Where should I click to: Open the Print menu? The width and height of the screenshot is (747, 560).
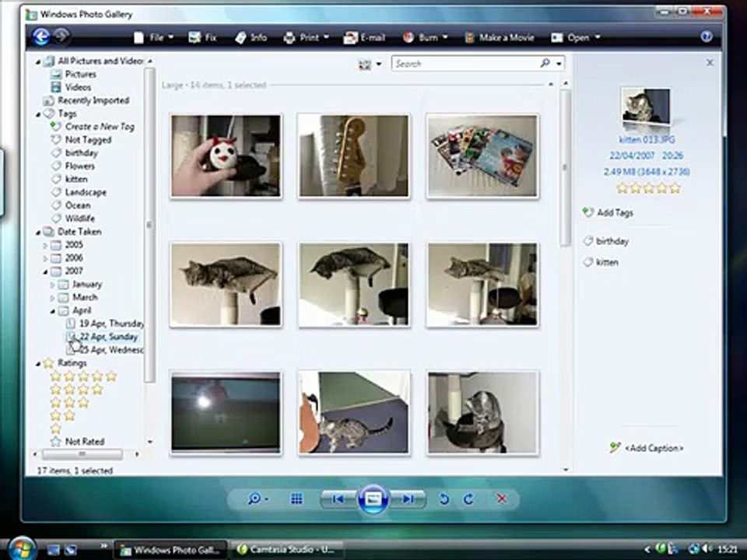[307, 37]
